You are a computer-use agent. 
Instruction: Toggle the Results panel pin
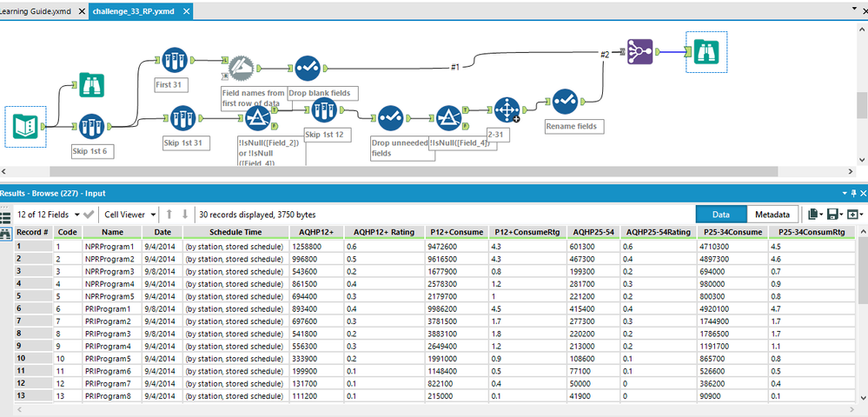[854, 193]
